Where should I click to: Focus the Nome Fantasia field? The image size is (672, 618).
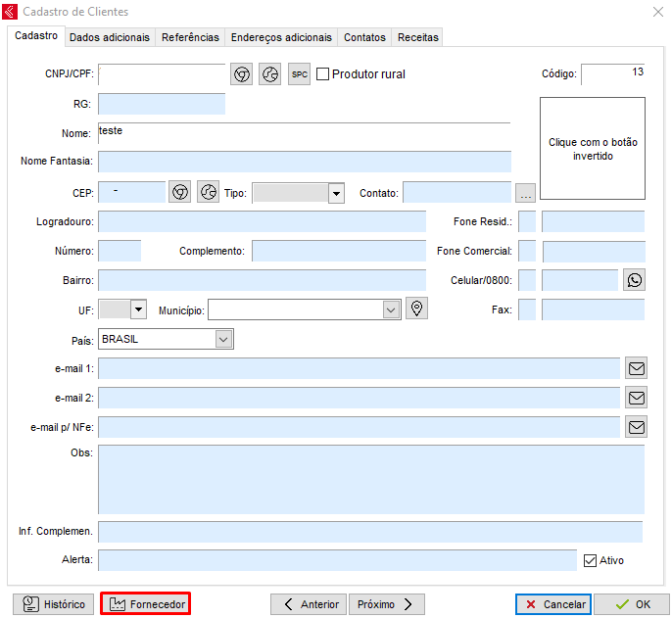click(305, 162)
